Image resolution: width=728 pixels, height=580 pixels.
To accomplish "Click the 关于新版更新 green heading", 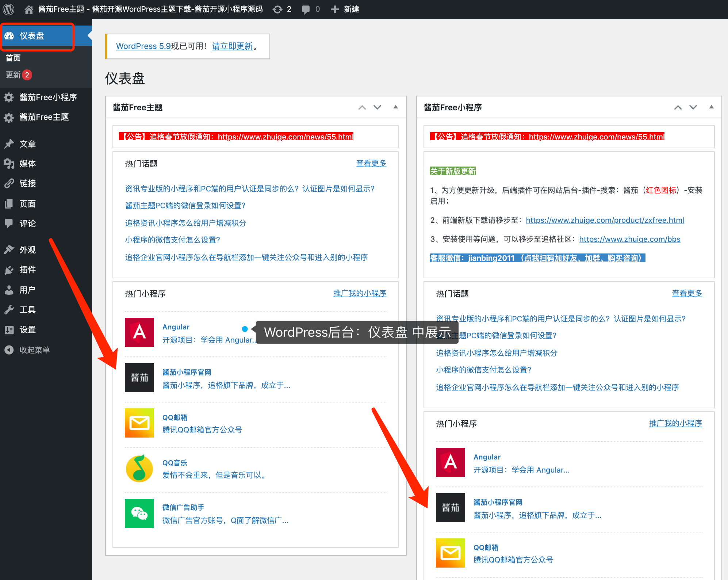I will click(x=453, y=171).
